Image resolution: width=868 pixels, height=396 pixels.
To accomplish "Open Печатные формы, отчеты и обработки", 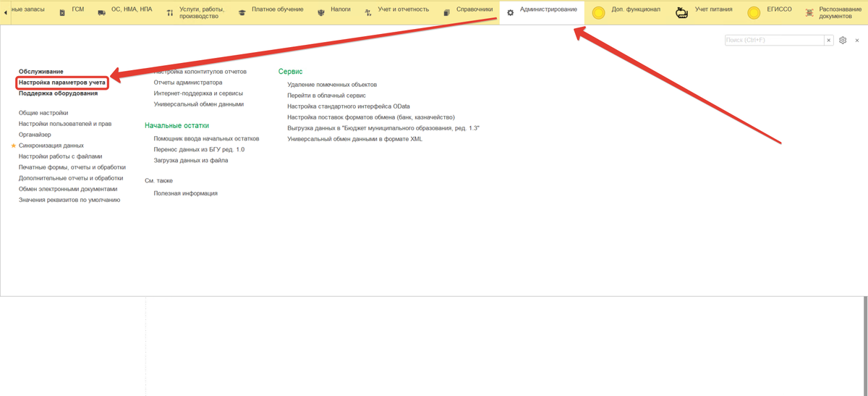I will click(x=72, y=167).
